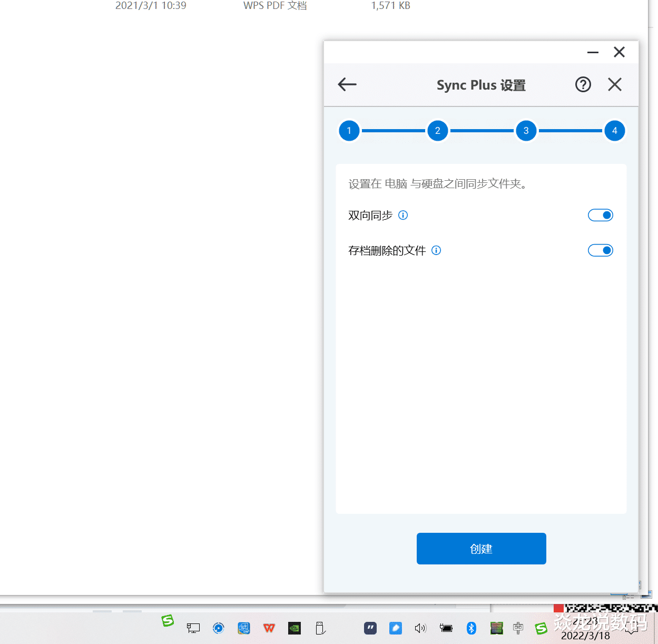Image resolution: width=658 pixels, height=644 pixels.
Task: Click the round blue disc tray icon
Action: click(x=219, y=628)
